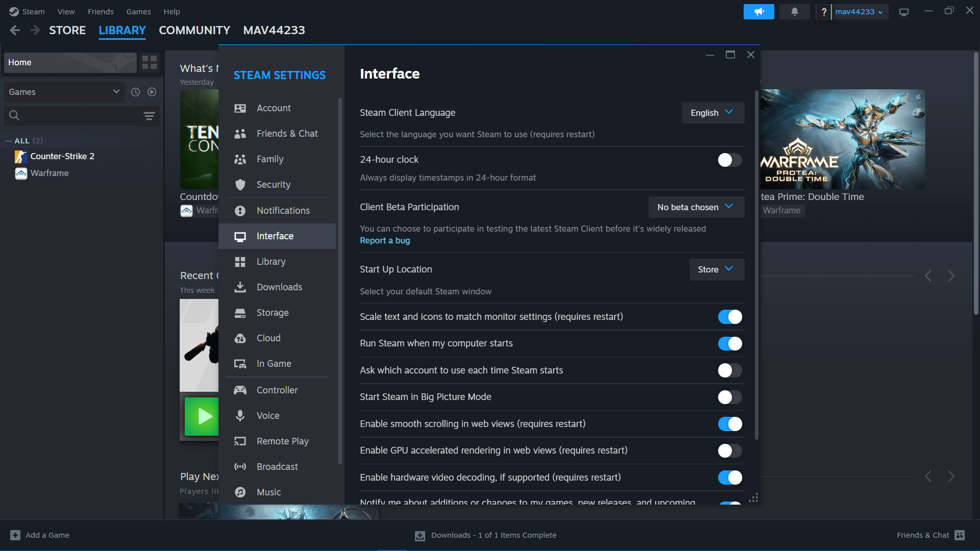The width and height of the screenshot is (980, 551).
Task: Click the Add a Game plus icon
Action: [15, 535]
